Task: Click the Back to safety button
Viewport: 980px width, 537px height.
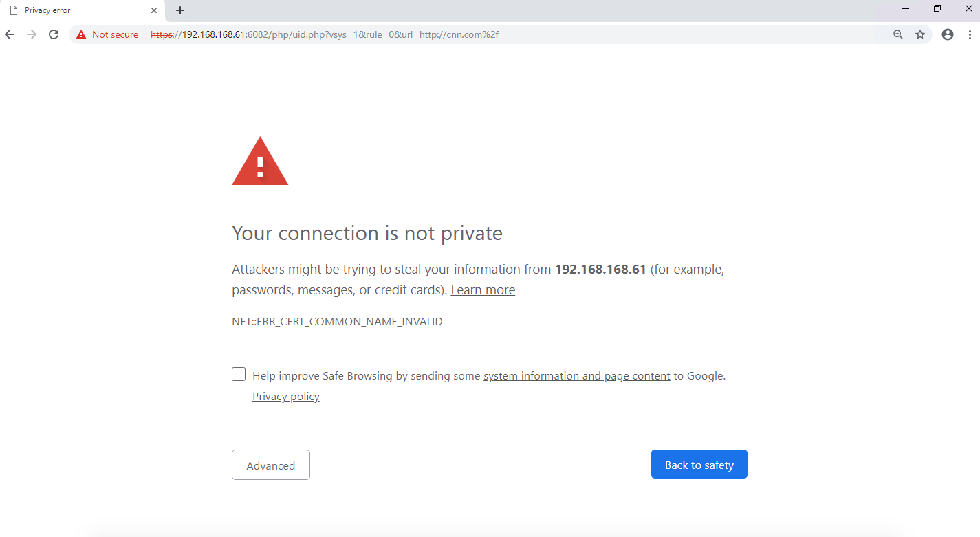Action: pyautogui.click(x=699, y=464)
